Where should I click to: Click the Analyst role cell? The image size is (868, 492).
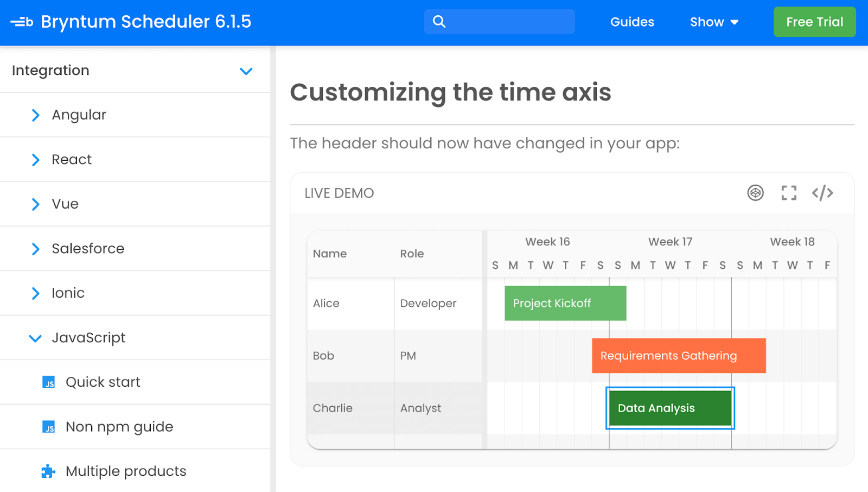(x=438, y=408)
